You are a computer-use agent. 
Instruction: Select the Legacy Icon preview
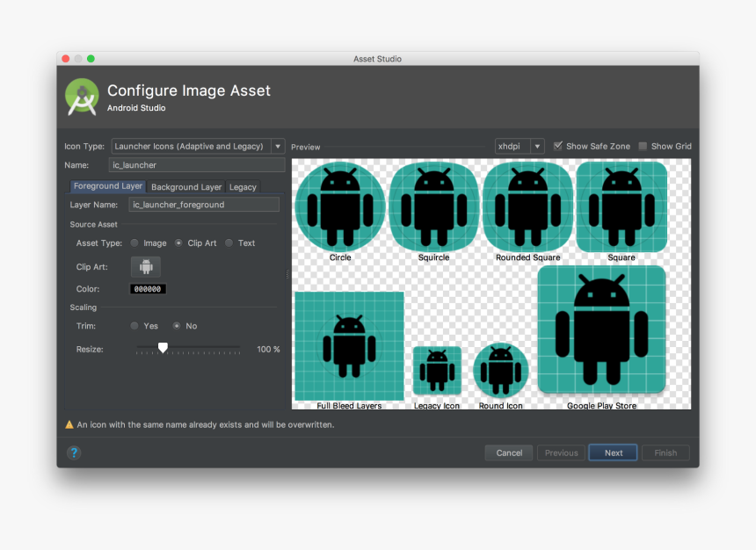coord(437,370)
